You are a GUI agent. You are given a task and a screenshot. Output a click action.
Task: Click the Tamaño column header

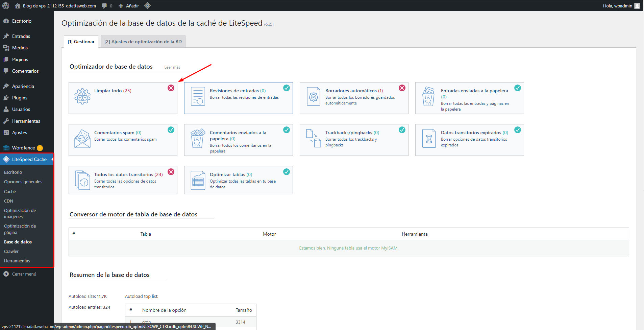pyautogui.click(x=244, y=310)
